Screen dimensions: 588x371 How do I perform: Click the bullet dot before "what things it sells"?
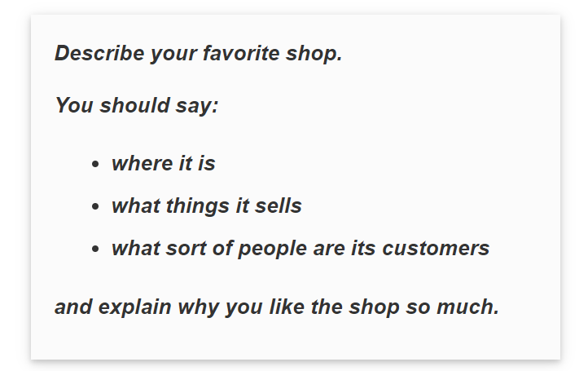click(95, 206)
